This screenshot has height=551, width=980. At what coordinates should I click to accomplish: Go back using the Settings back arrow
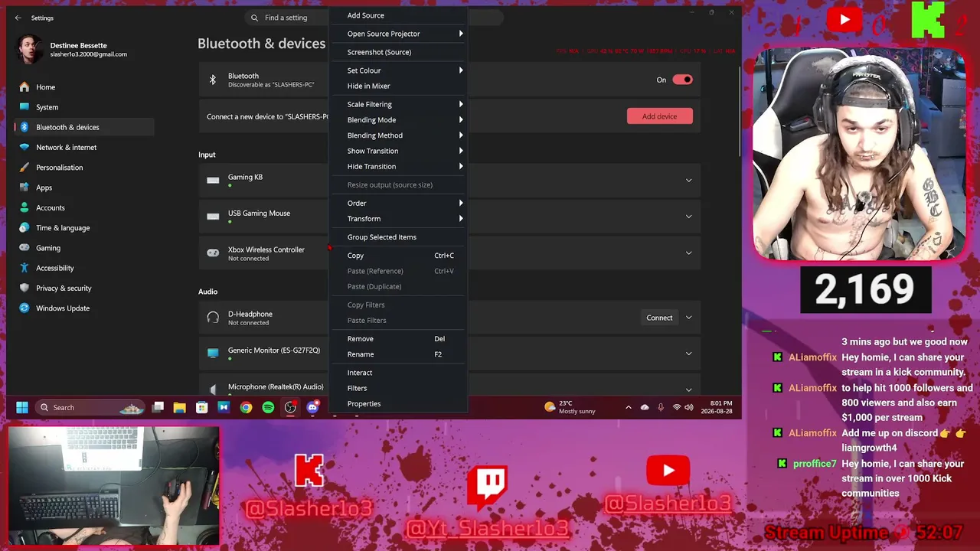pos(18,18)
